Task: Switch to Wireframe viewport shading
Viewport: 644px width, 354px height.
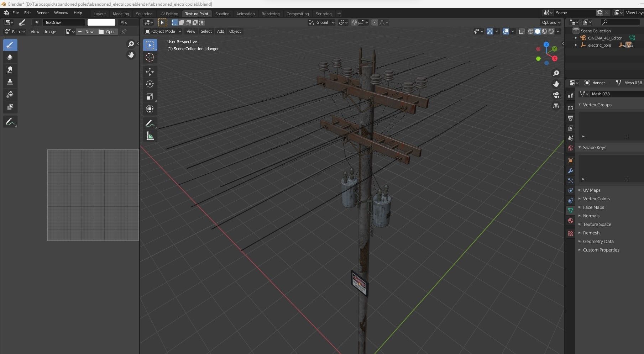Action: 531,31
